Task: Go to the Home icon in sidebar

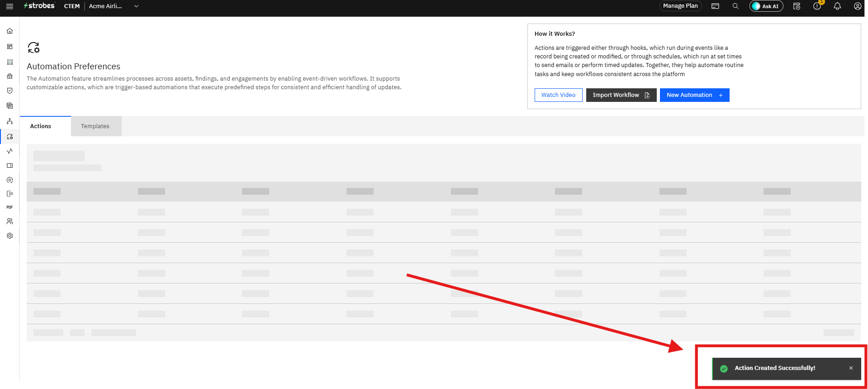Action: point(9,31)
